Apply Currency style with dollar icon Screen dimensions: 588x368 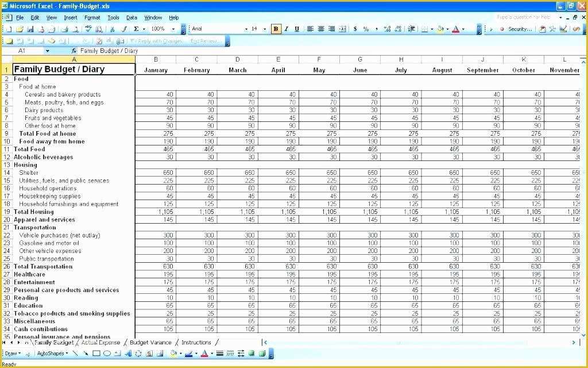[x=355, y=29]
